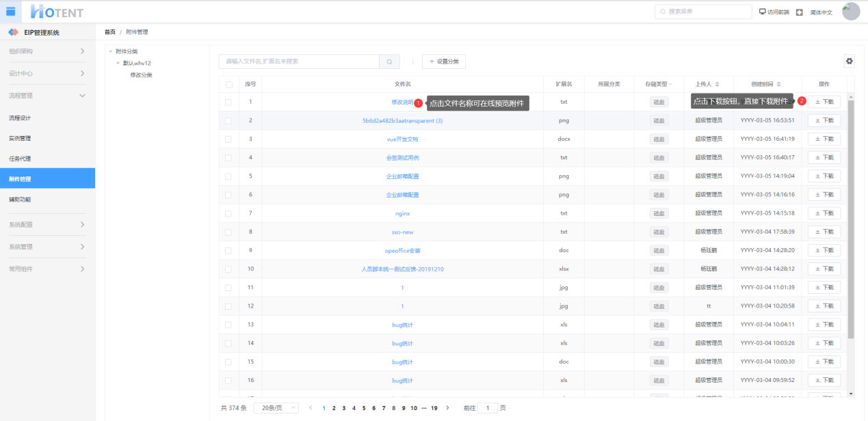Toggle the sidebar collapse icon at top-left

[11, 12]
